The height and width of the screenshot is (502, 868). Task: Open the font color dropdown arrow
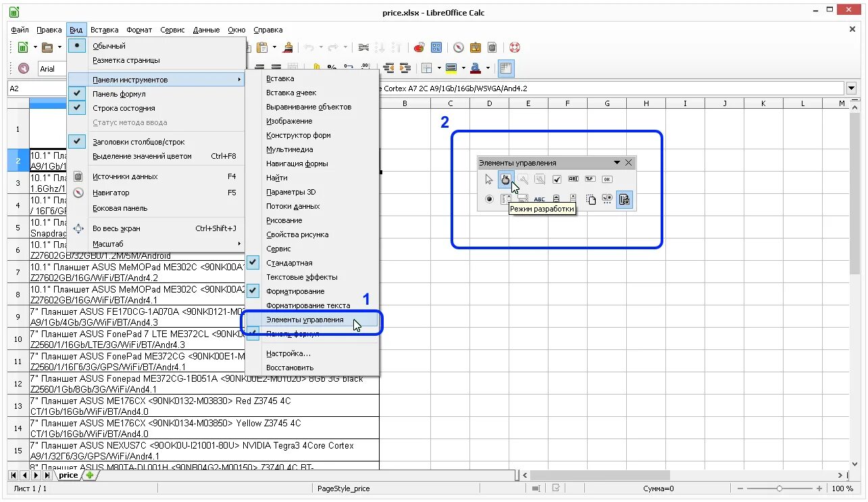point(487,68)
